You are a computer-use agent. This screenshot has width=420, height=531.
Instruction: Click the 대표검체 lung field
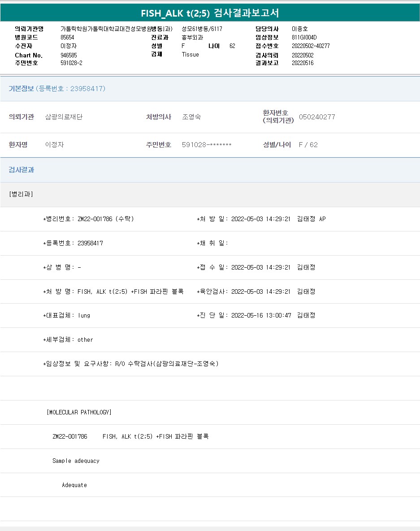(x=66, y=316)
